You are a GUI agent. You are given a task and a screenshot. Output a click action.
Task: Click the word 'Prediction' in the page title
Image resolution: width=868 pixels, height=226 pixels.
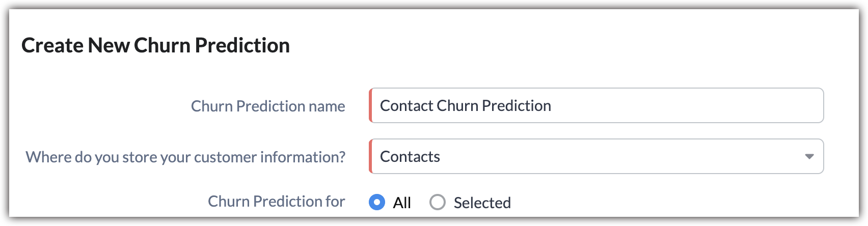[242, 45]
